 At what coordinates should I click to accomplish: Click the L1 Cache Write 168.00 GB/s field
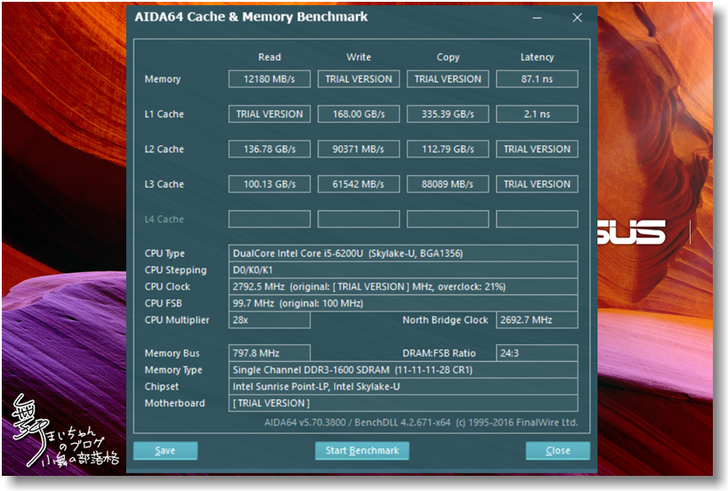pos(358,114)
